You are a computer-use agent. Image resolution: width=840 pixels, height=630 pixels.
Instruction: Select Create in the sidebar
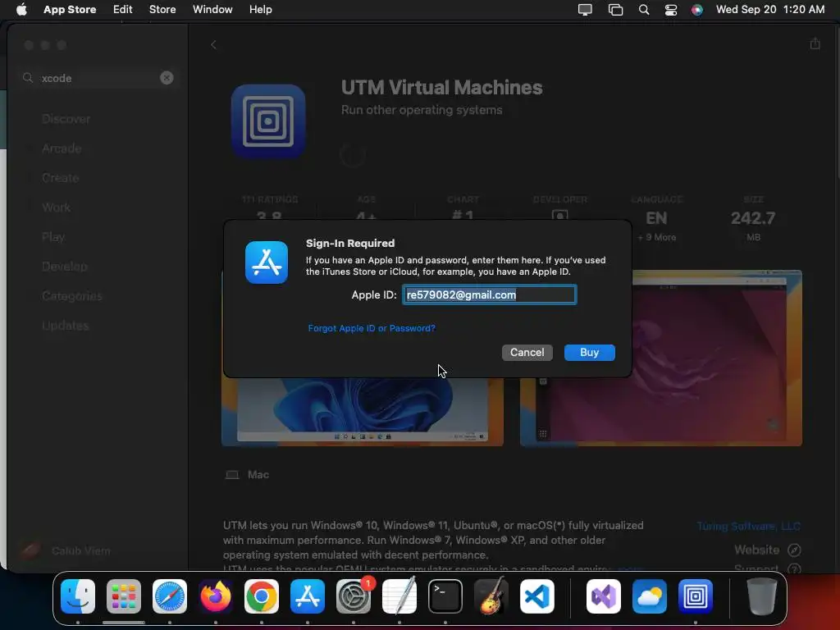click(x=60, y=178)
